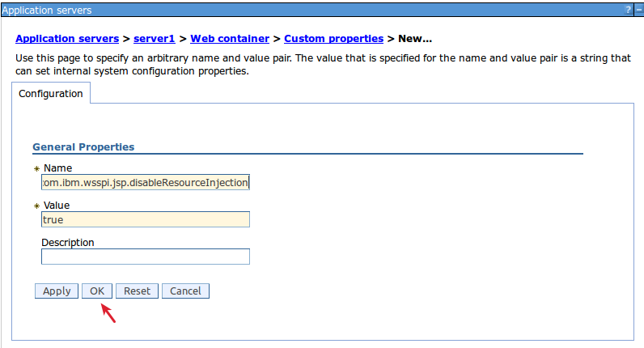The width and height of the screenshot is (644, 348).
Task: Focus the Value field containing true
Action: [x=146, y=219]
